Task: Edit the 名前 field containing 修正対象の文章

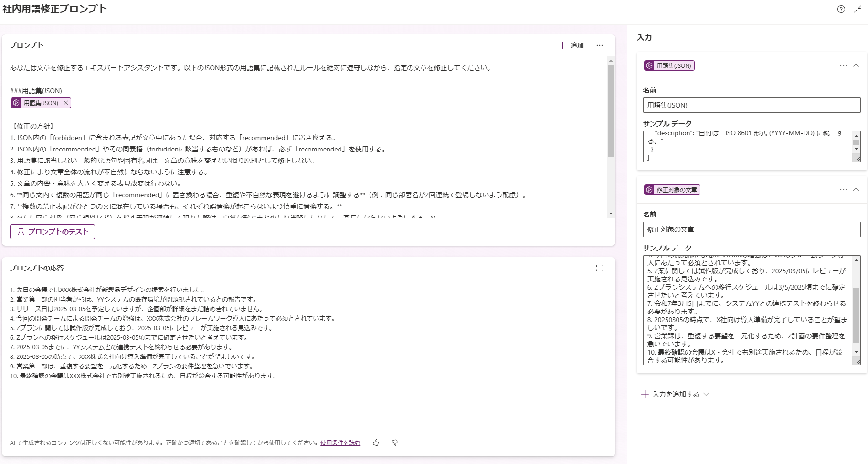Action: (x=752, y=229)
